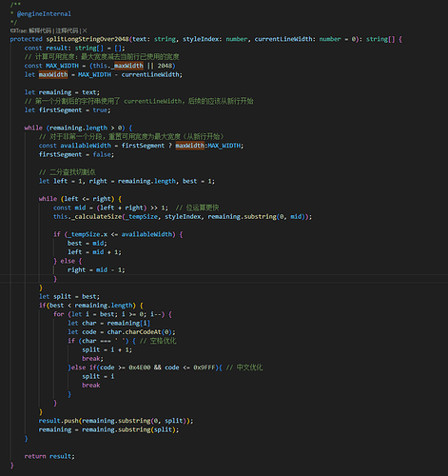Run the 注释代码 CodeLens action

pyautogui.click(x=67, y=30)
